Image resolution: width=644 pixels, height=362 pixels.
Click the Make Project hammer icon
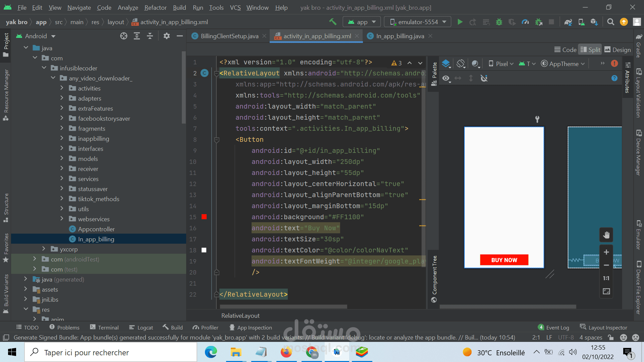tap(332, 22)
